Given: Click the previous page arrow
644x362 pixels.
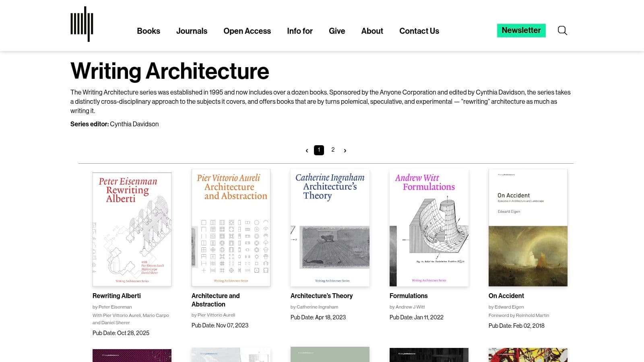Looking at the screenshot, I should [x=307, y=150].
